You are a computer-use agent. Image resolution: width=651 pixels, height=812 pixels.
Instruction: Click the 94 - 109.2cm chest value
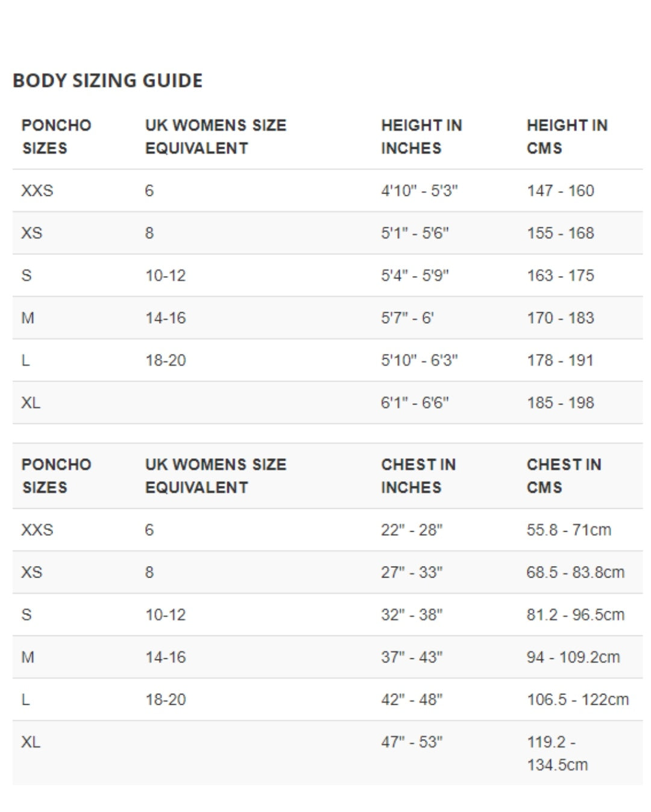[x=573, y=658]
